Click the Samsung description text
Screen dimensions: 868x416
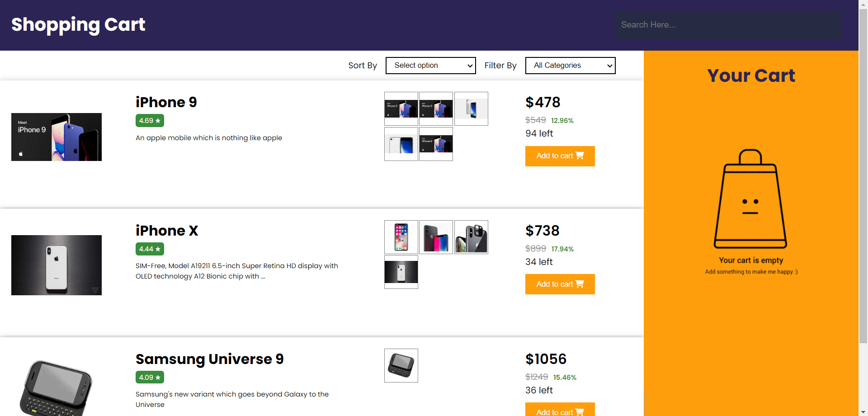pos(232,399)
